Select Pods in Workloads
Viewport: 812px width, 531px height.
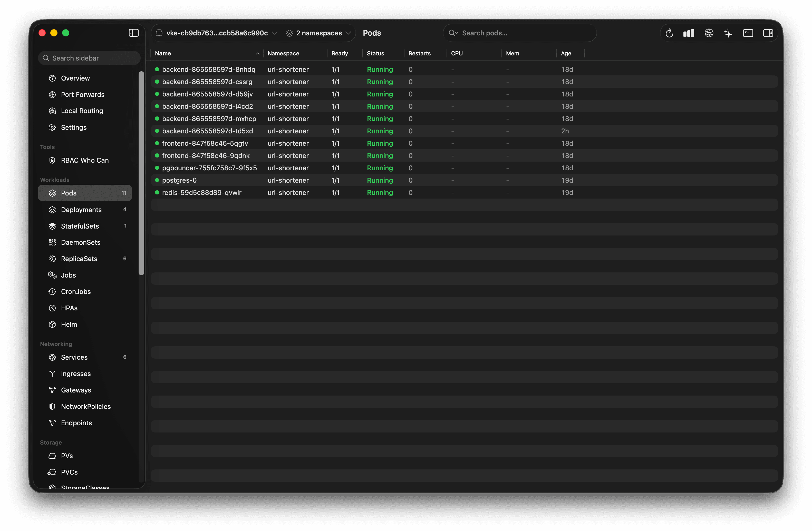click(85, 193)
